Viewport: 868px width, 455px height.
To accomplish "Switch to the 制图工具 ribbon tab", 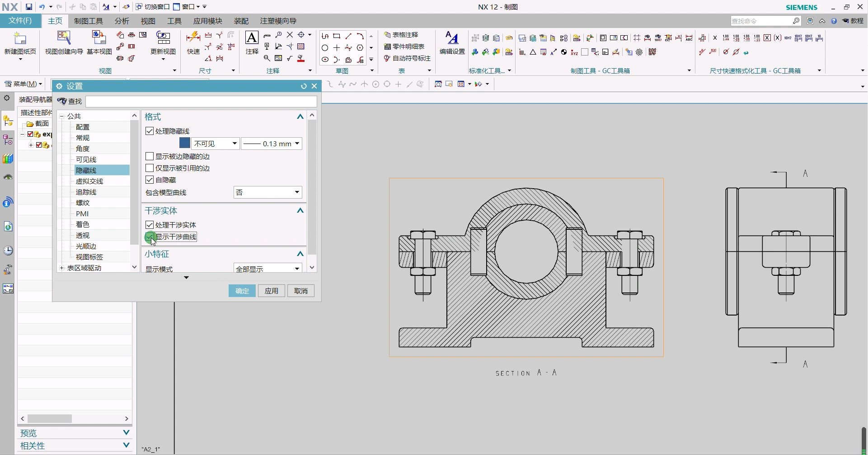I will pos(89,21).
